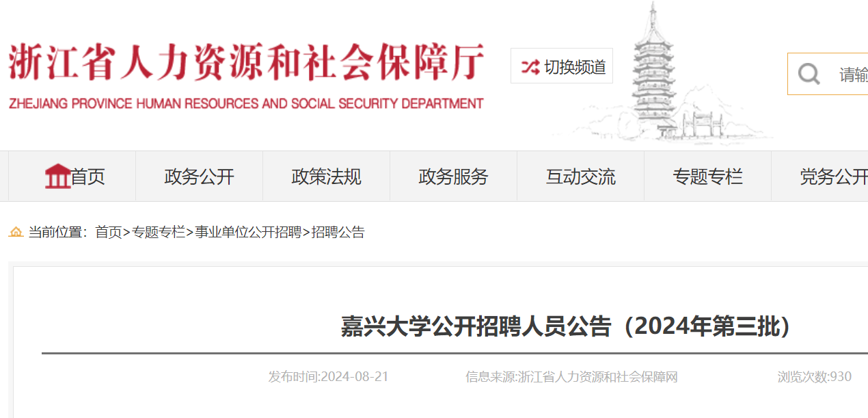Image resolution: width=868 pixels, height=418 pixels.
Task: Click the article title 嘉兴大学公开招聘人员公告
Action: [567, 327]
